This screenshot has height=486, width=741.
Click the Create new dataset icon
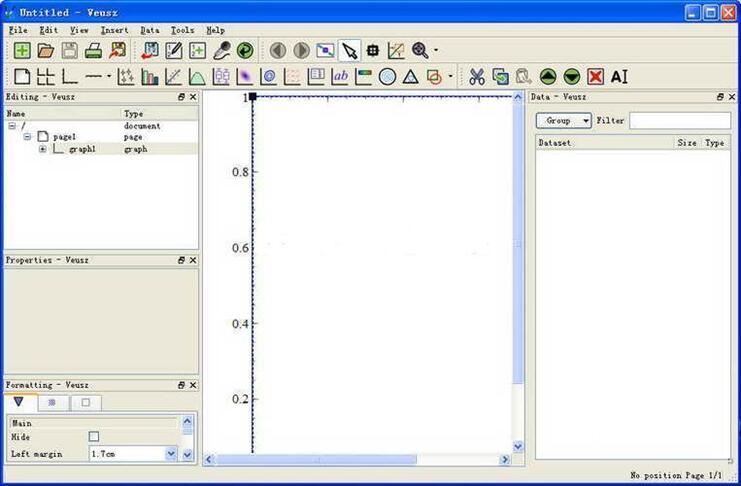(198, 51)
